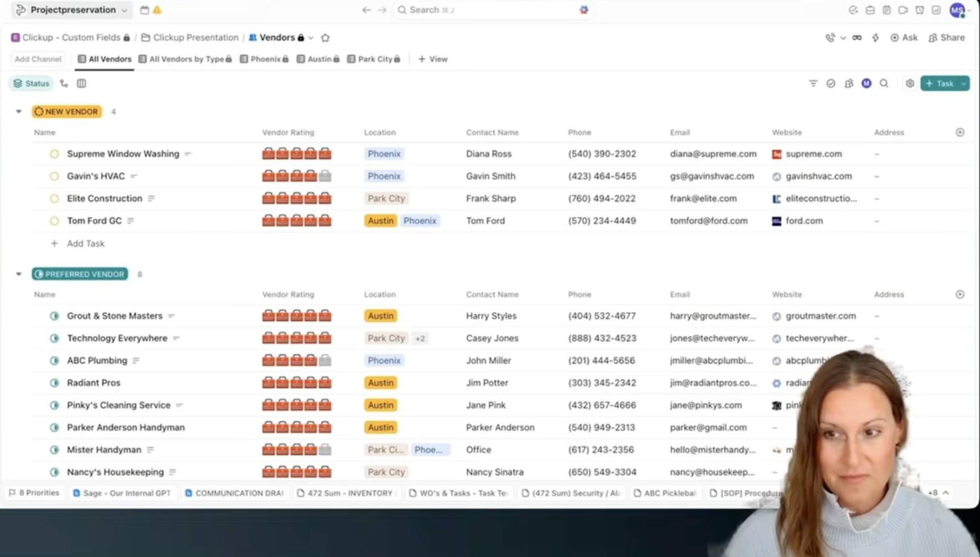Toggle status circle for Gavin's HVAC
This screenshot has height=557, width=980.
click(54, 176)
